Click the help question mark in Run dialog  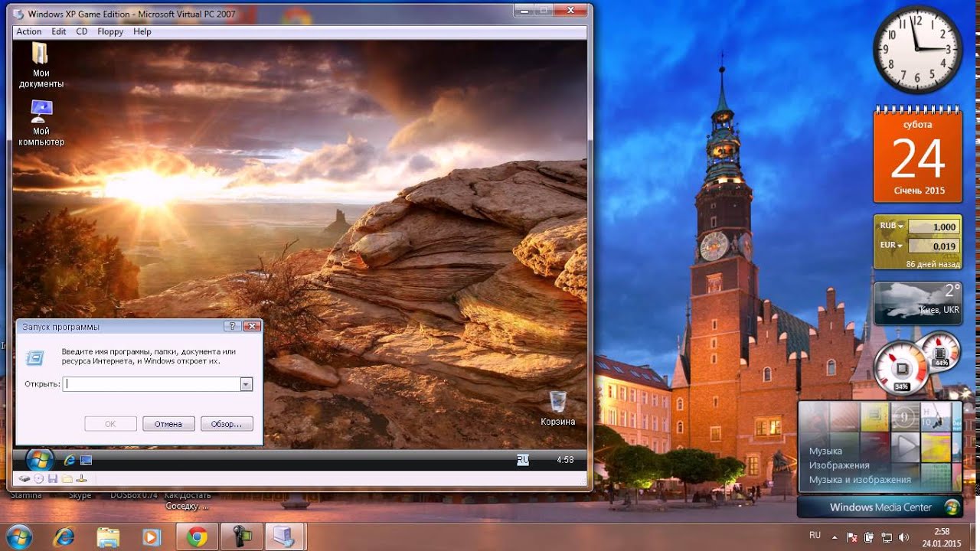point(233,326)
